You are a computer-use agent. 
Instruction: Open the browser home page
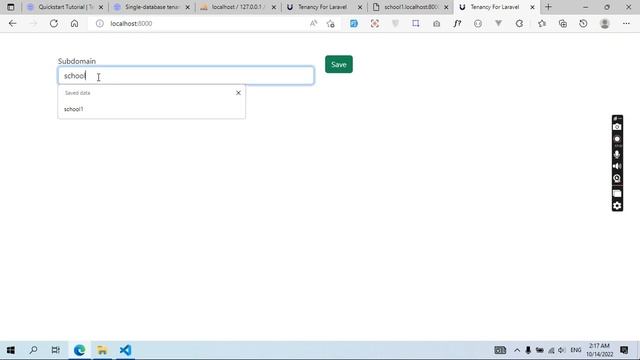74,24
